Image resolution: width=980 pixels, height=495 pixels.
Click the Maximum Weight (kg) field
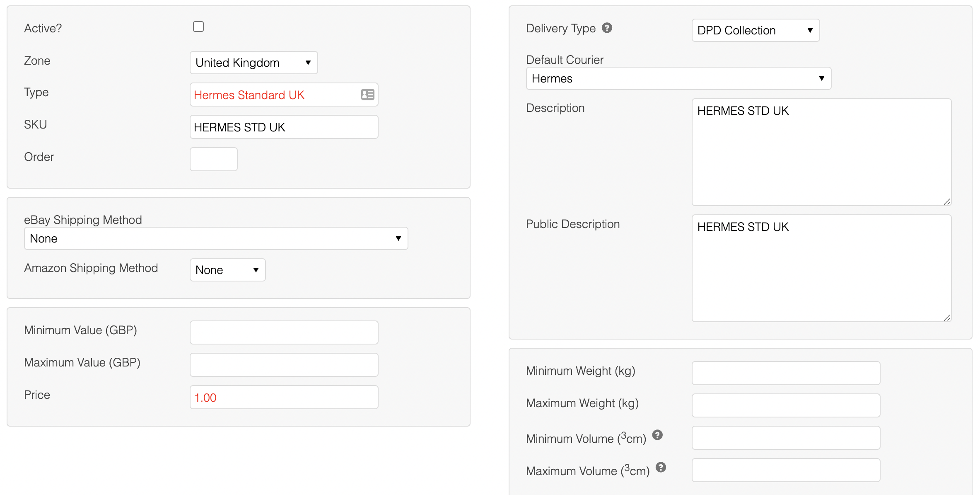[x=785, y=405]
